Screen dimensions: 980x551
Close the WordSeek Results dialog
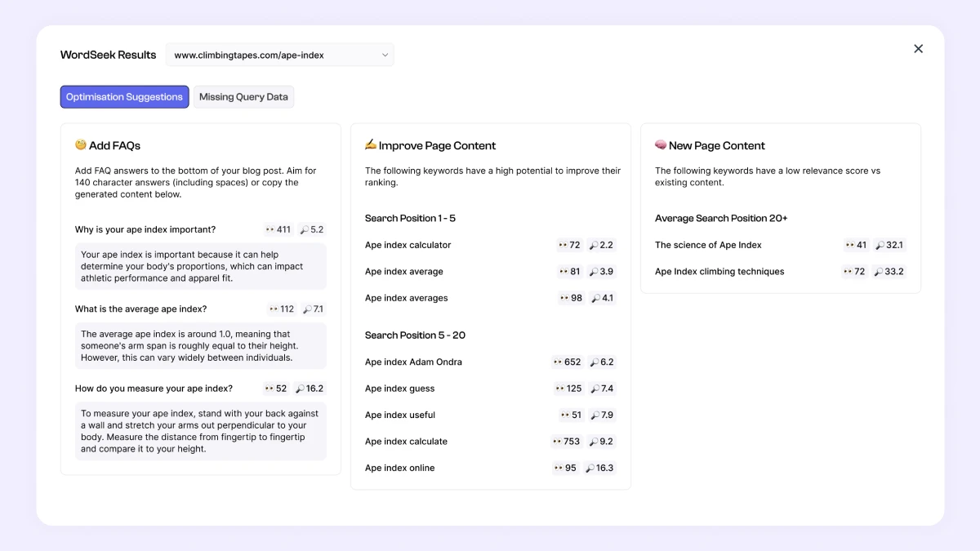918,49
